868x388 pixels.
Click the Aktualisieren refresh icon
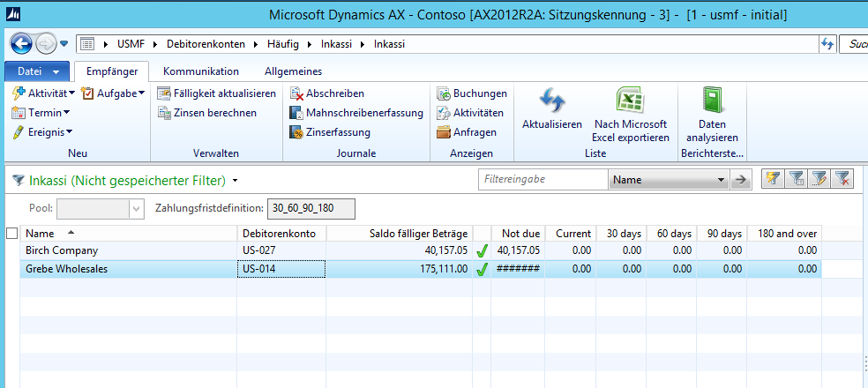point(551,102)
